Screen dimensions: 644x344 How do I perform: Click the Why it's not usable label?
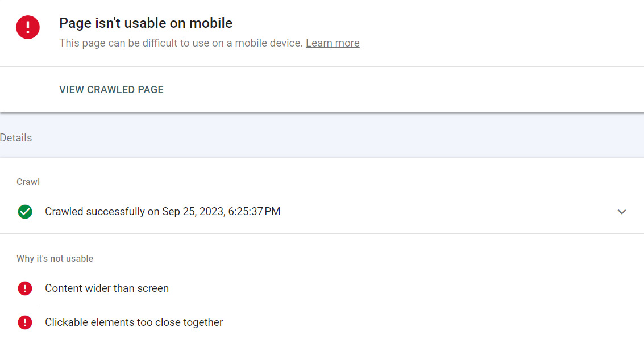point(55,259)
